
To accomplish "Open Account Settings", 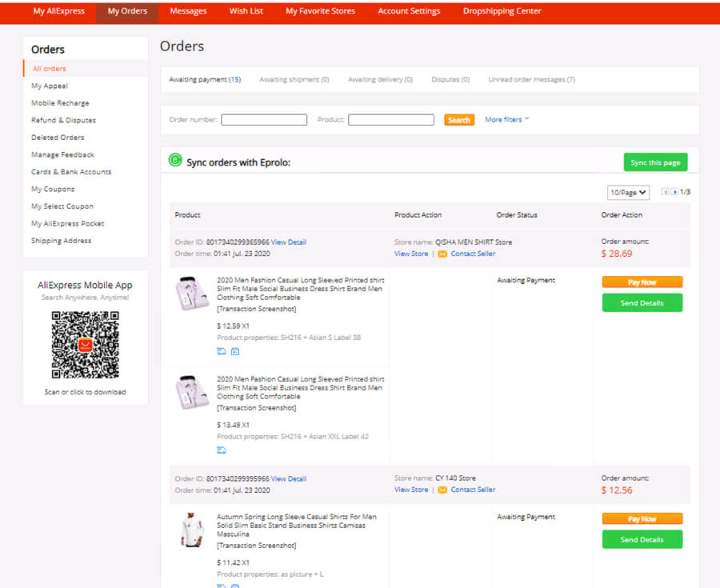I will 409,11.
